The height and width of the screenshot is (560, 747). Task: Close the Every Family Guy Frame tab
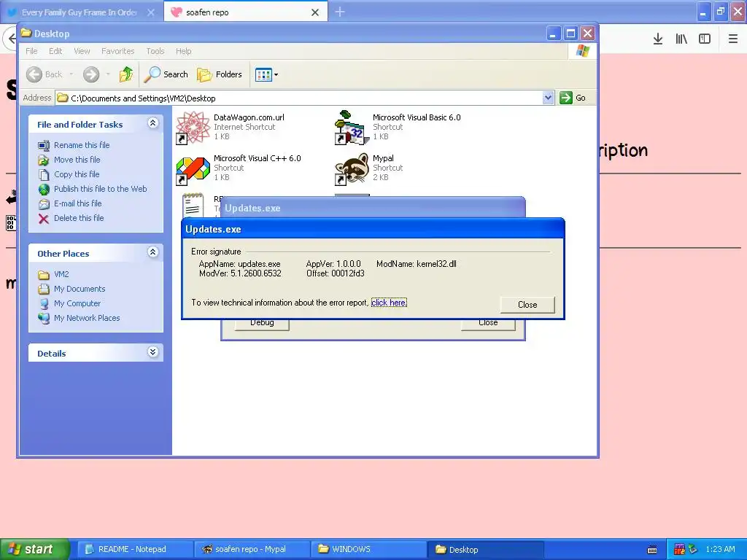[x=150, y=12]
